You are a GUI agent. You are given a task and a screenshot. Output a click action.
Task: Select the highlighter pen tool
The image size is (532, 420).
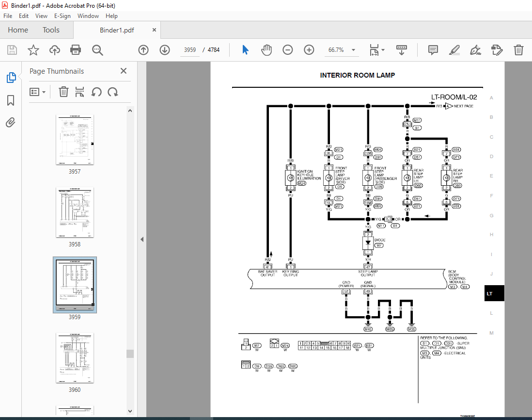[x=454, y=50]
